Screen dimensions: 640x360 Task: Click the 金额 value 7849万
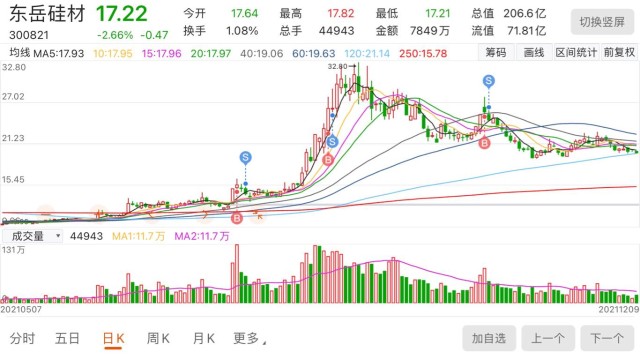(x=430, y=31)
